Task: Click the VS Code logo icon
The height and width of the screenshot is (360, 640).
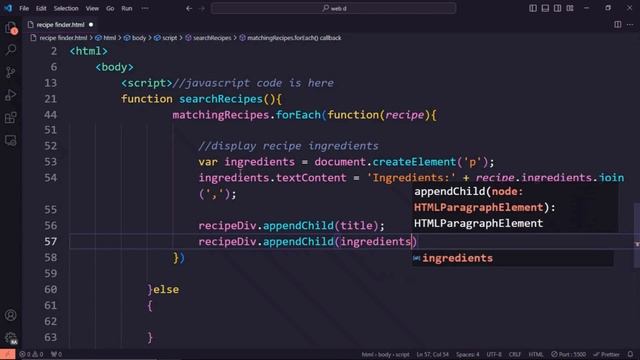Action: [8, 8]
